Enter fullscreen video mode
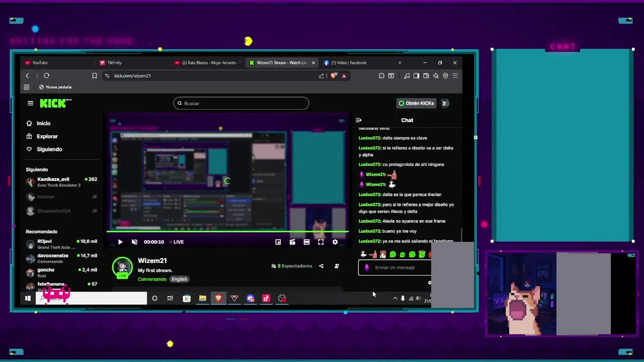Viewport: 644px width, 362px height. [x=320, y=242]
